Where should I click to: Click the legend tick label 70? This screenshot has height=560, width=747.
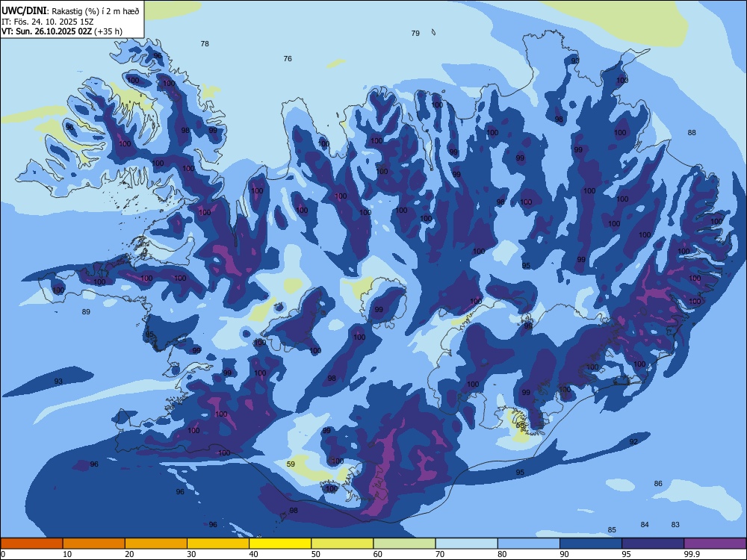(440, 554)
